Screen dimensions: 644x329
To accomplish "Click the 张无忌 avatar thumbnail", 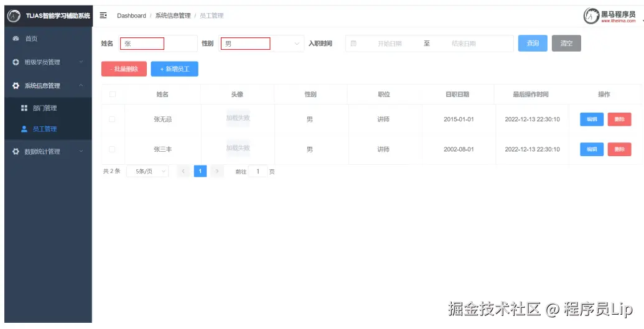I will pos(238,118).
